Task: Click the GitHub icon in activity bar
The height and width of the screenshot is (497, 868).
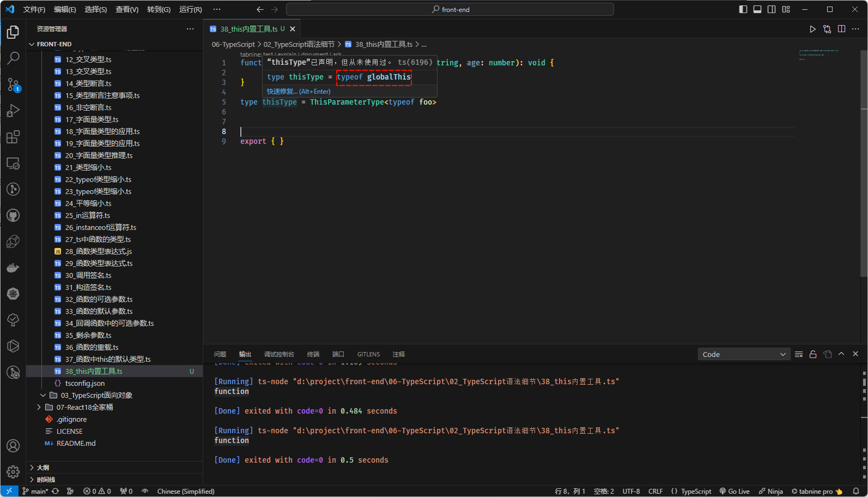Action: [13, 215]
